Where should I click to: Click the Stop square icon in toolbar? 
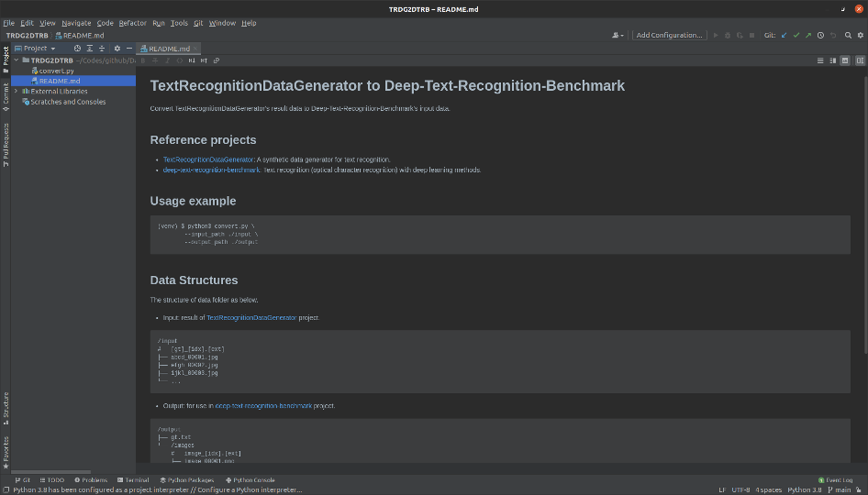pyautogui.click(x=751, y=36)
